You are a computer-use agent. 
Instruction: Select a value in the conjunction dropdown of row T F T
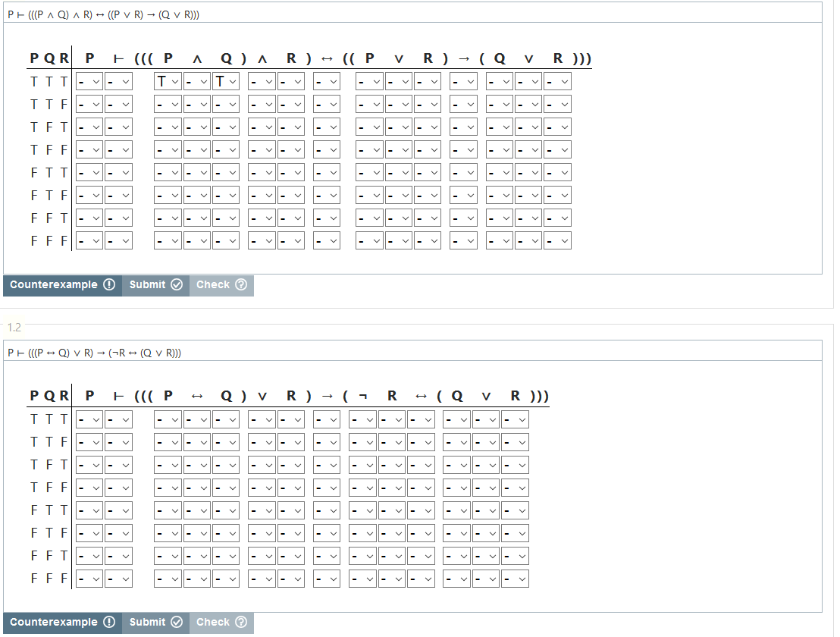196,126
